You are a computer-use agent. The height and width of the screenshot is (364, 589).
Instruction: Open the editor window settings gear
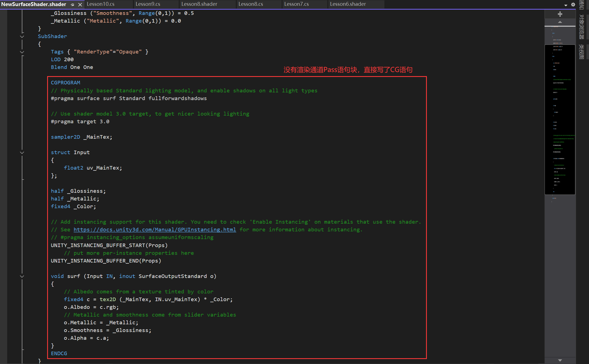pos(573,4)
